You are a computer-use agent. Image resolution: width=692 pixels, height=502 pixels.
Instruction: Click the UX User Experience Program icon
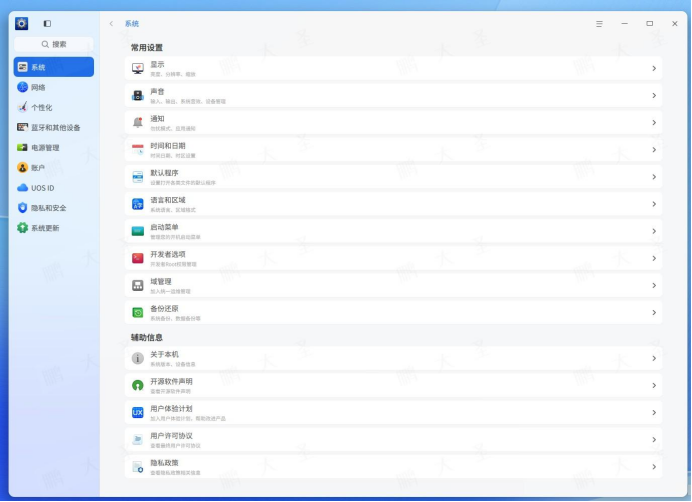(x=138, y=413)
